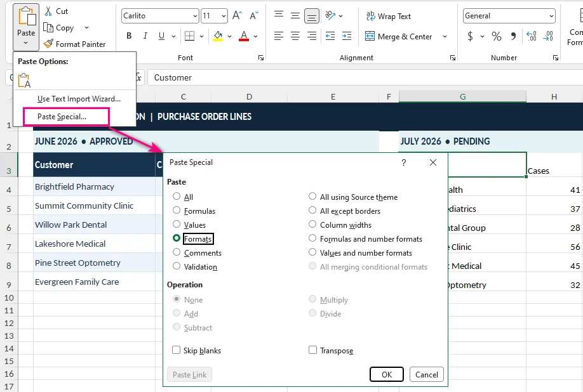
Task: Choose Use Text Import Wizard
Action: click(x=79, y=99)
